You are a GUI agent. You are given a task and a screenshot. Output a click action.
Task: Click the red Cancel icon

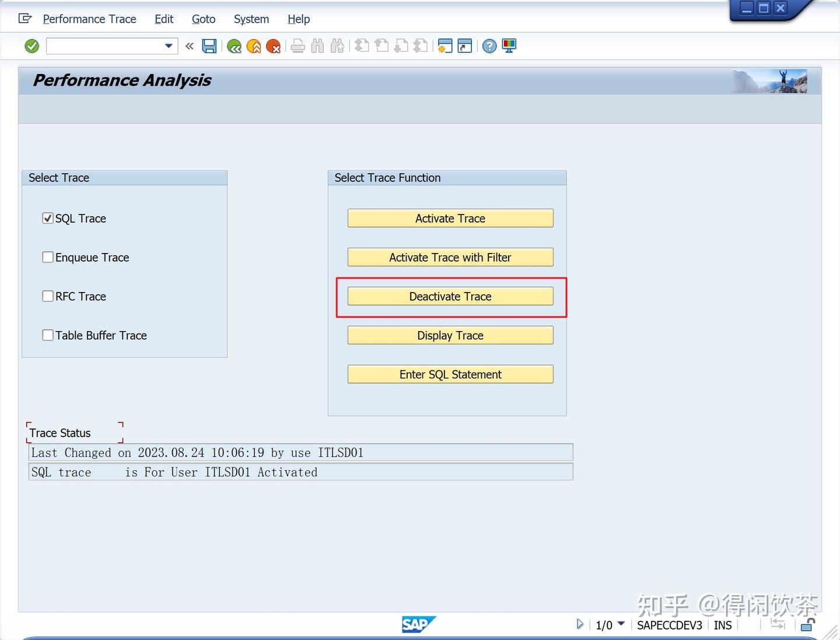[273, 46]
